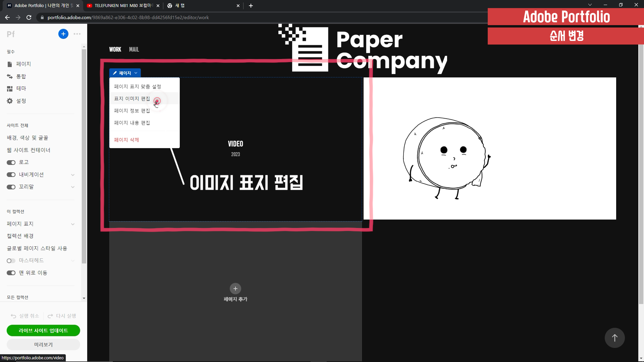Expand the 페이지 표지 section chevron

(x=73, y=224)
